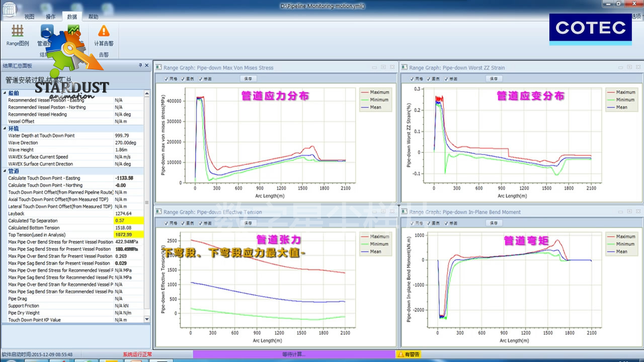This screenshot has height=362, width=644.
Task: Open the 视图 ribbon tab
Action: [x=29, y=17]
